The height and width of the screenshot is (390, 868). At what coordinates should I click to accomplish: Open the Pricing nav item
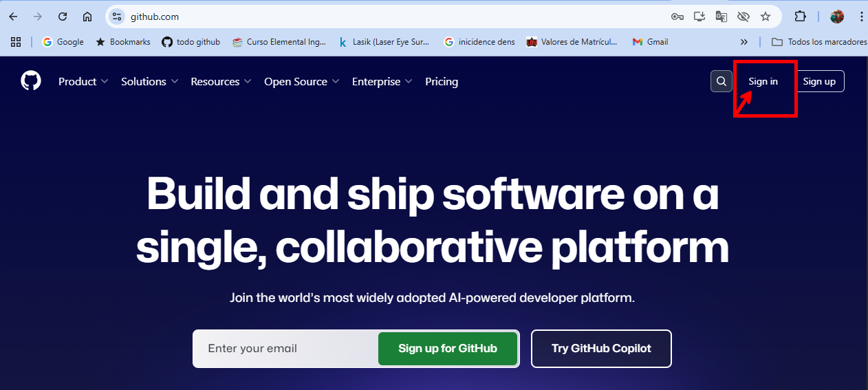[442, 81]
